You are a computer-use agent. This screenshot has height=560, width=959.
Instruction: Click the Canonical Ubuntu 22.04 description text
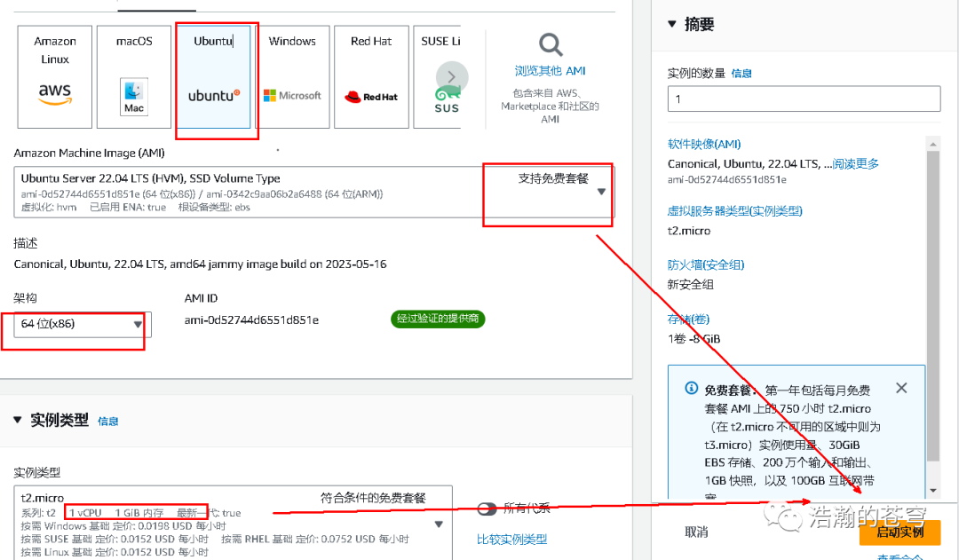(200, 264)
